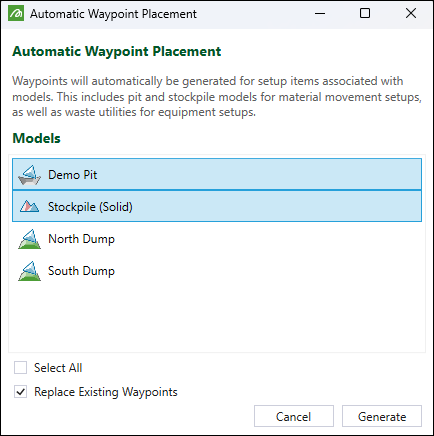This screenshot has height=436, width=434.
Task: Tick the Select All checkbox
Action: (20, 368)
